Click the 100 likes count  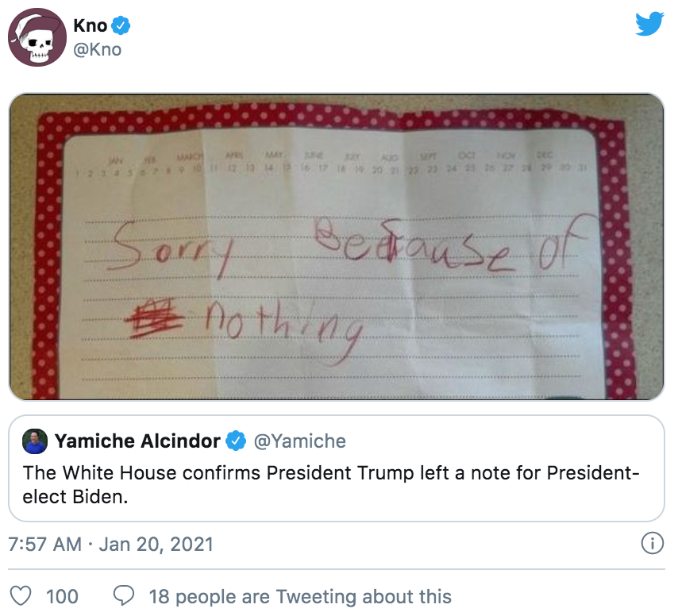(x=62, y=596)
